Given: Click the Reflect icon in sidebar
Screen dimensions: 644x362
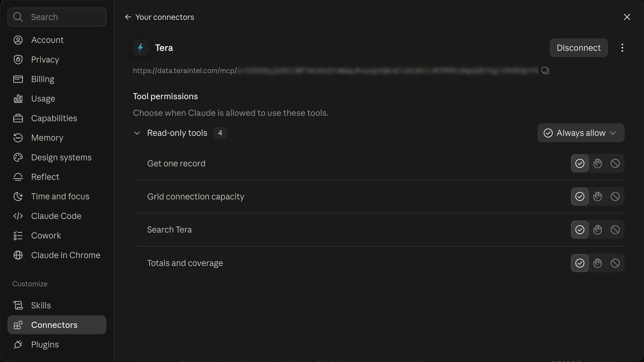Looking at the screenshot, I should pos(18,177).
